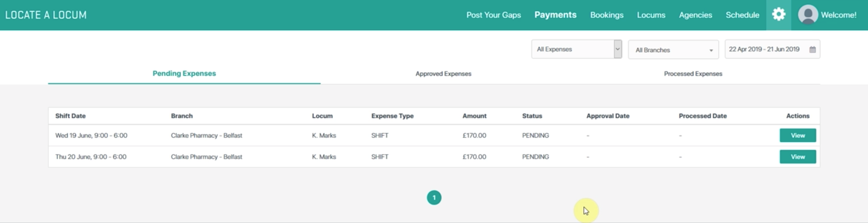Image resolution: width=868 pixels, height=223 pixels.
Task: Click the user profile avatar icon
Action: tap(808, 15)
